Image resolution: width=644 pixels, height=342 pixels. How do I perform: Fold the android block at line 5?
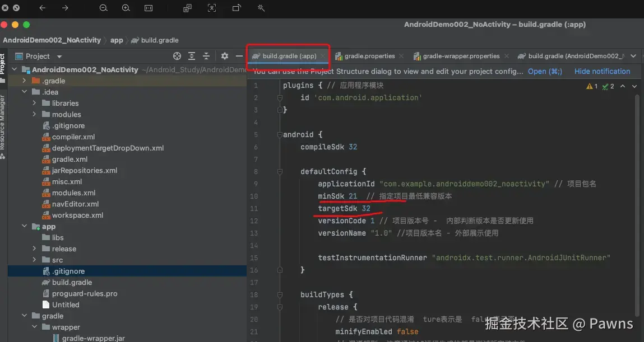tap(280, 134)
